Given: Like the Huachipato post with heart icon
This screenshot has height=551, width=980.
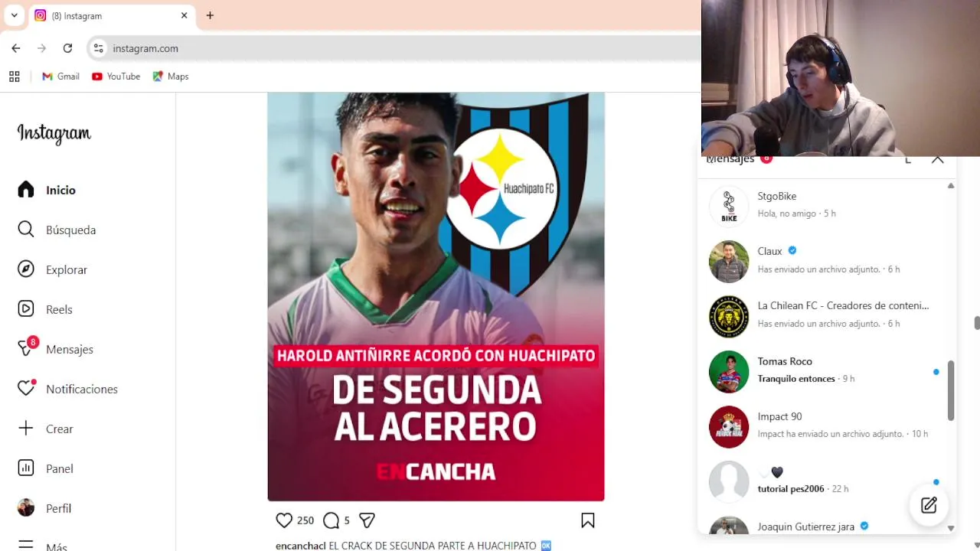Looking at the screenshot, I should point(284,520).
